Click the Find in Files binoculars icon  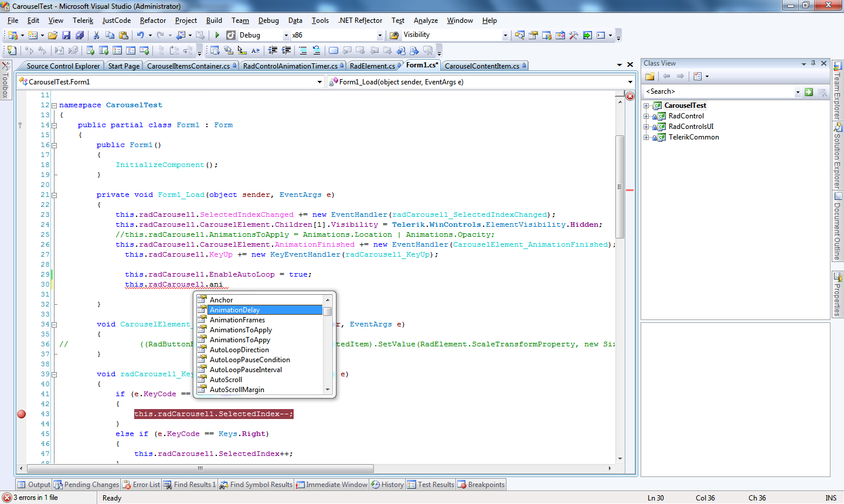394,35
